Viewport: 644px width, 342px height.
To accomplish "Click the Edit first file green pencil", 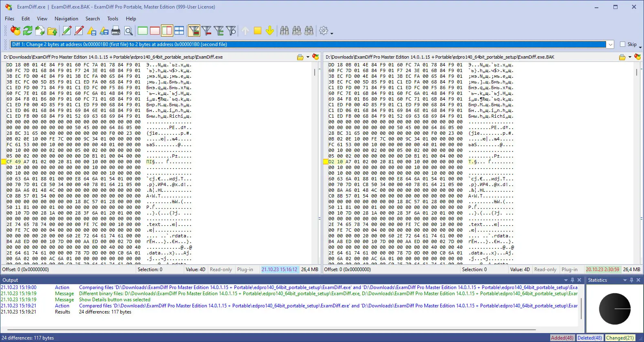I will pos(67,31).
